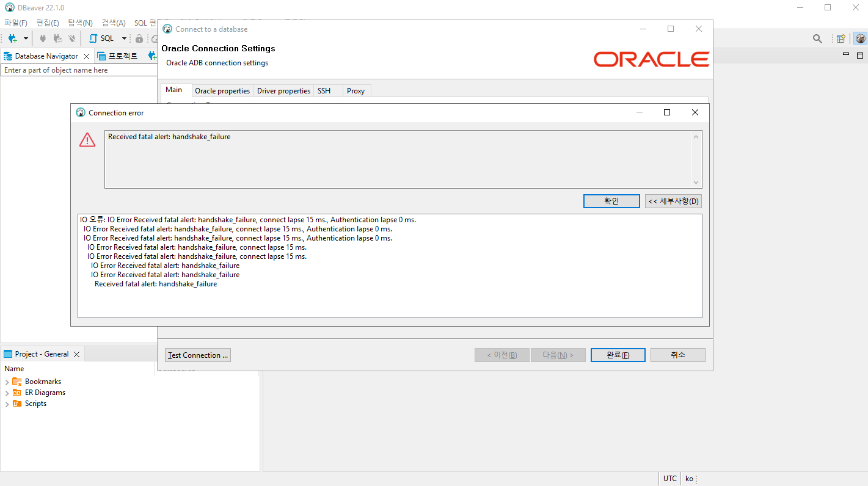868x486 pixels.
Task: Switch to the Oracle properties tab
Action: pos(222,90)
